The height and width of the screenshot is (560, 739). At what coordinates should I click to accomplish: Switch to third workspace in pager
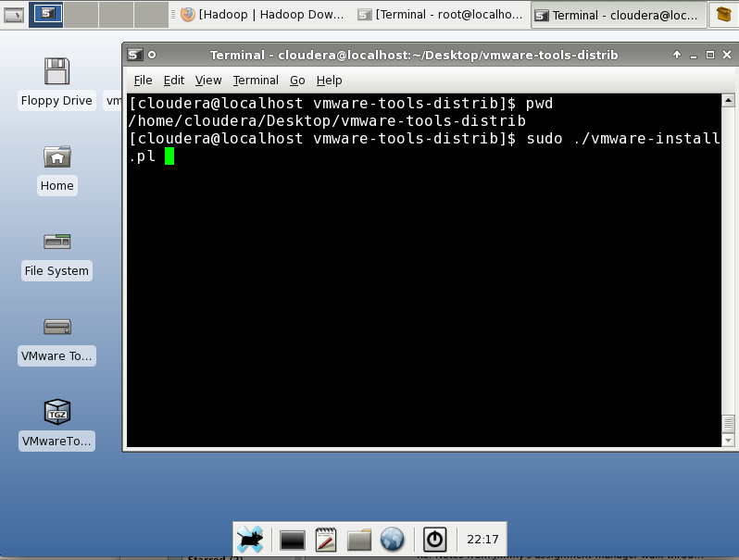[117, 15]
